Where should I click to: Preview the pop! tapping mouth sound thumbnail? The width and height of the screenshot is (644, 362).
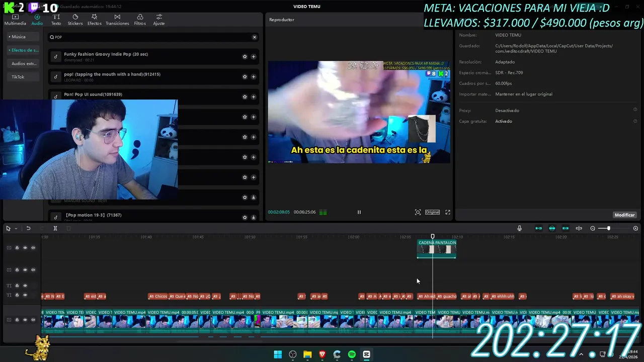coord(55,77)
